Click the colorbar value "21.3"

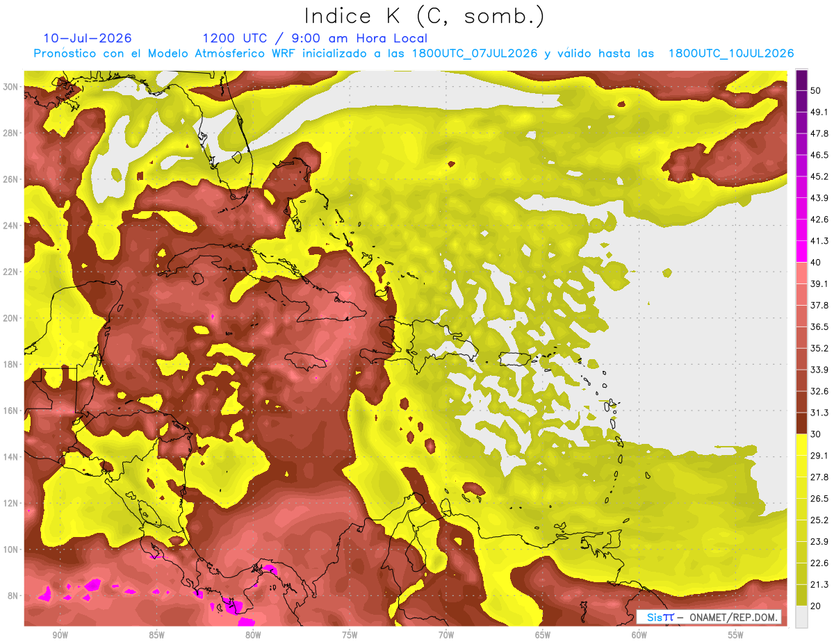click(x=819, y=584)
